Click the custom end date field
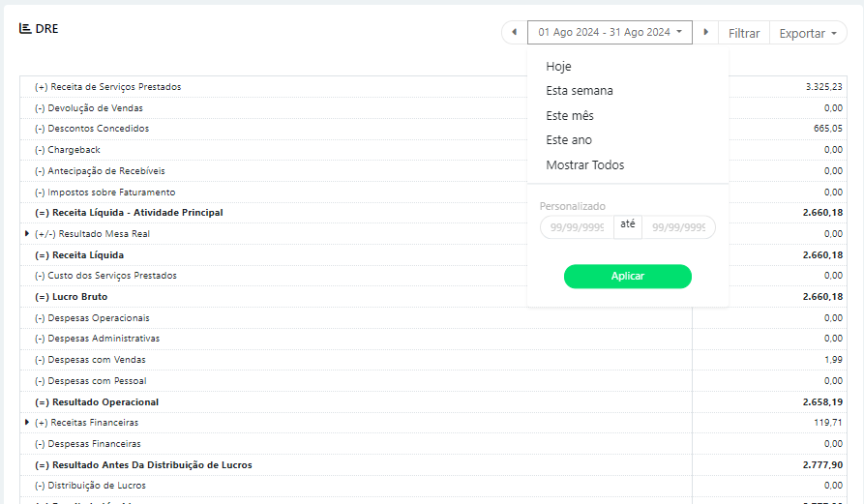 pos(678,228)
